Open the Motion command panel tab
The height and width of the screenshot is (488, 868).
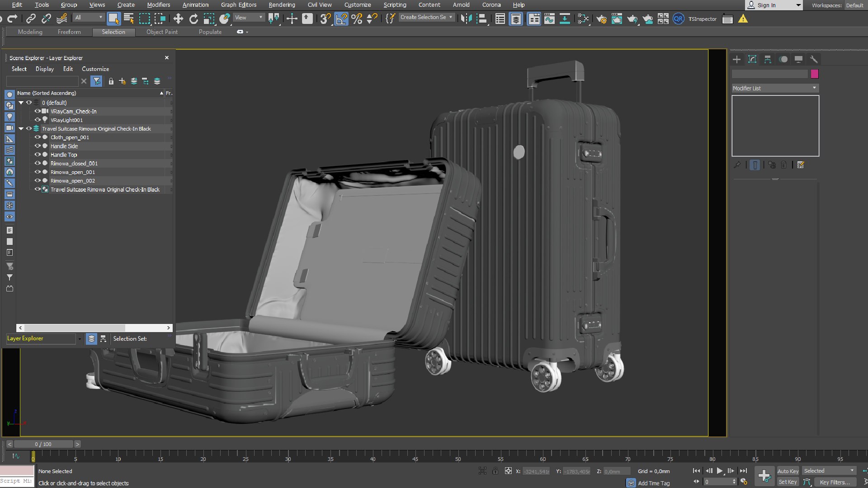[x=783, y=59]
